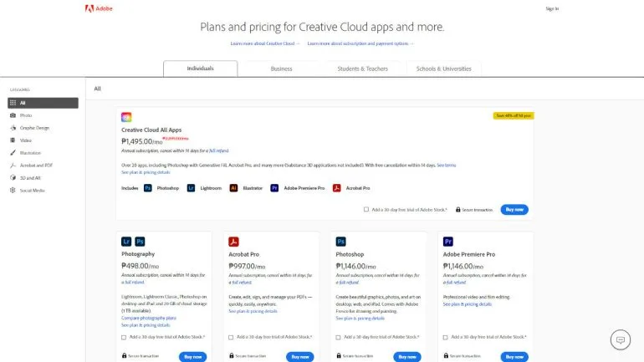
Task: Click Buy now on the Acrobat Pro card
Action: pos(299,357)
